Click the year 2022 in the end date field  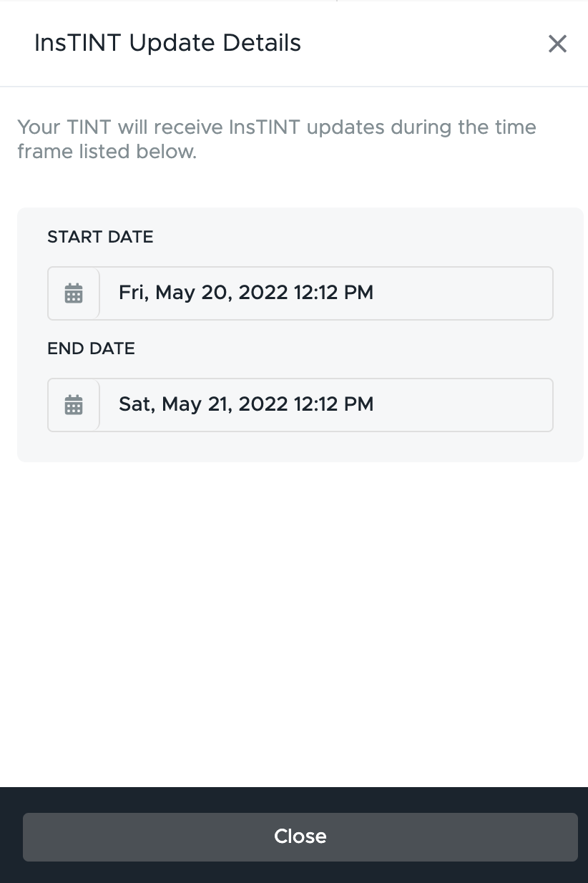(x=263, y=404)
